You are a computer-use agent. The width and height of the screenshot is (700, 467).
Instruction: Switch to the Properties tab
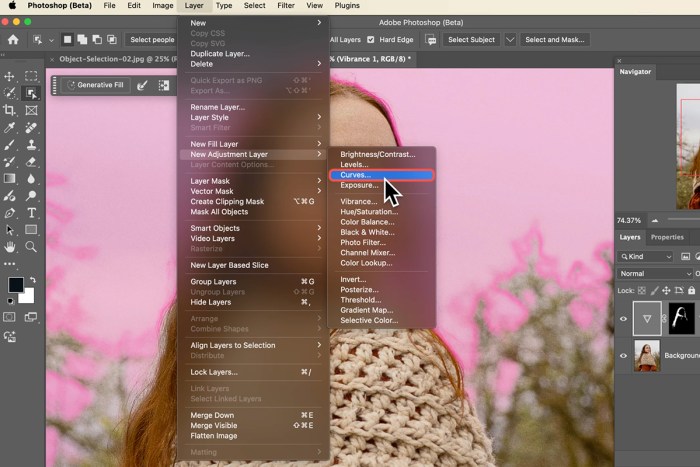(667, 237)
